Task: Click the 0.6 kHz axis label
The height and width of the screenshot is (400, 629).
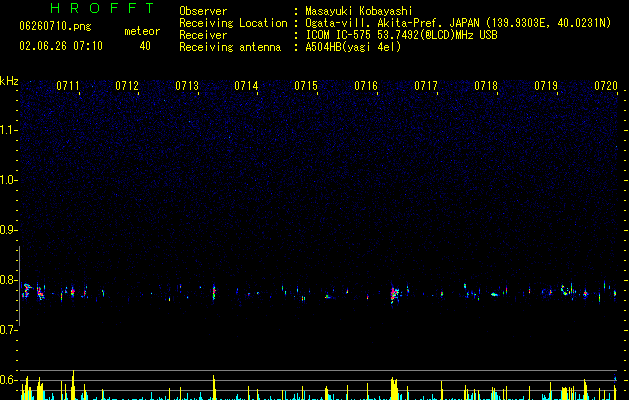Action: click(x=9, y=380)
